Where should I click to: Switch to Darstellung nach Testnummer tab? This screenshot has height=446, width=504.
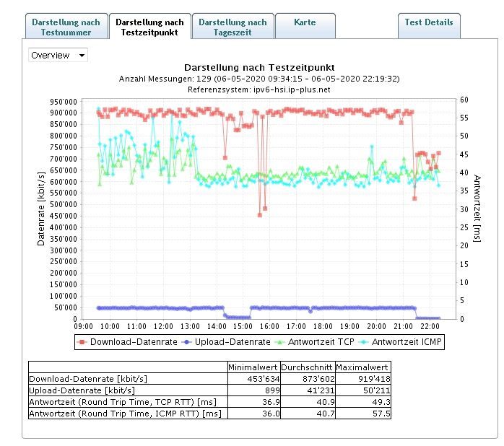tap(66, 27)
